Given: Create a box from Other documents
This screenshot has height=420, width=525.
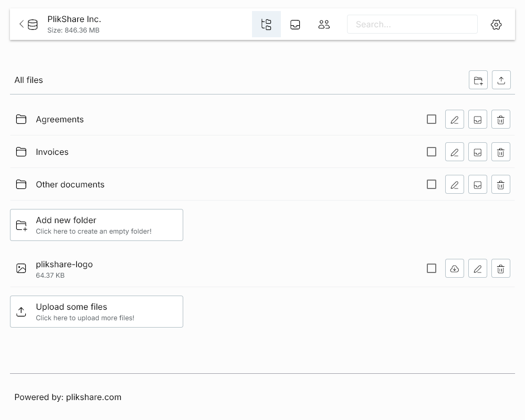Looking at the screenshot, I should 478,184.
